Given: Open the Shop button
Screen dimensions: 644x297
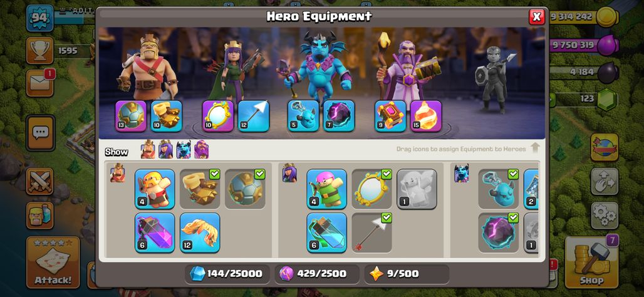Looking at the screenshot, I should pyautogui.click(x=592, y=262).
